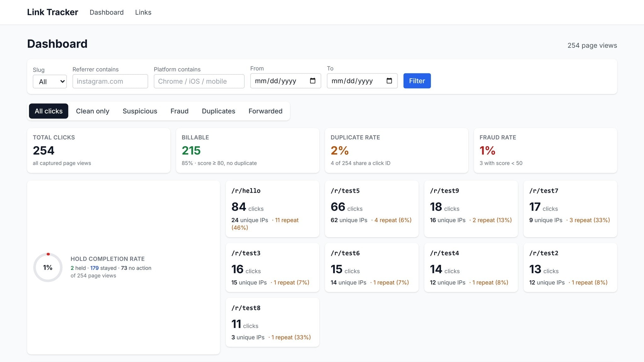Select the All clicks tab
This screenshot has height=362, width=644.
point(49,111)
